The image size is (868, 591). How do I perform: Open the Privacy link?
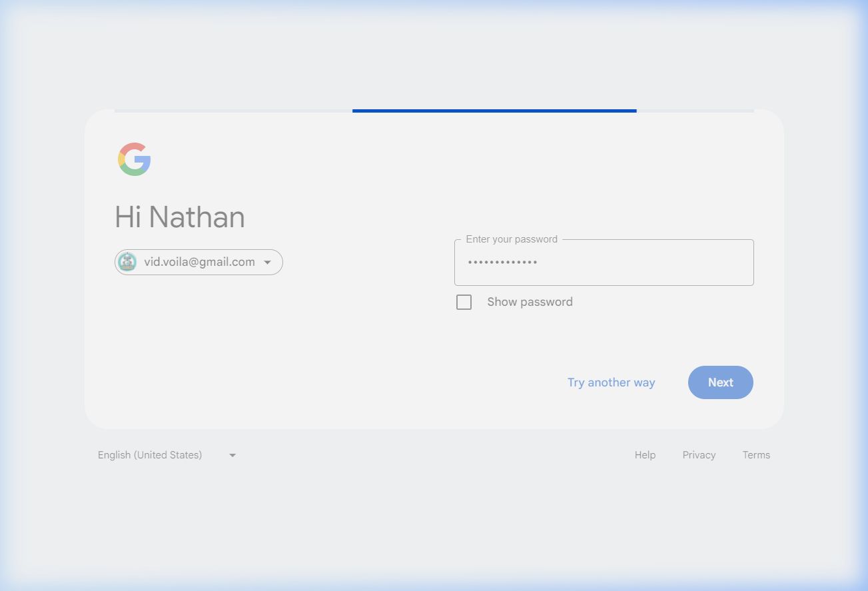pyautogui.click(x=699, y=455)
